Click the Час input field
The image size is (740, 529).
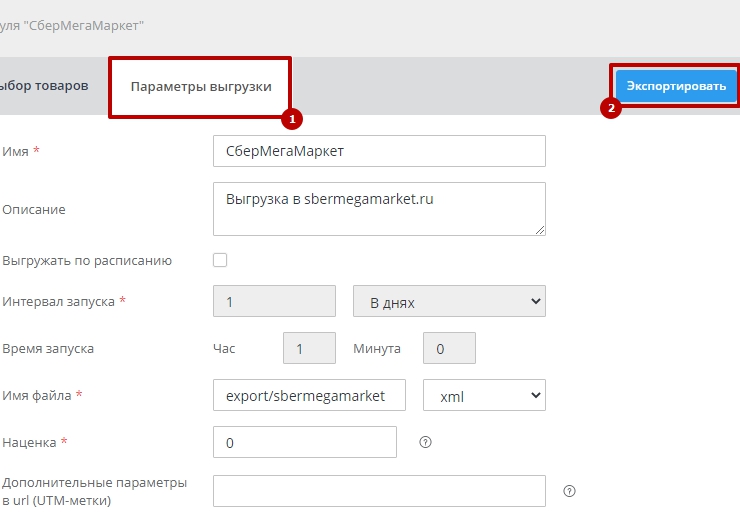[x=309, y=348]
